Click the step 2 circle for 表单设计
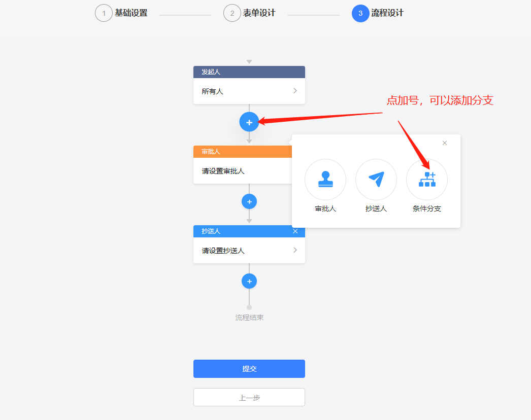 (x=232, y=13)
